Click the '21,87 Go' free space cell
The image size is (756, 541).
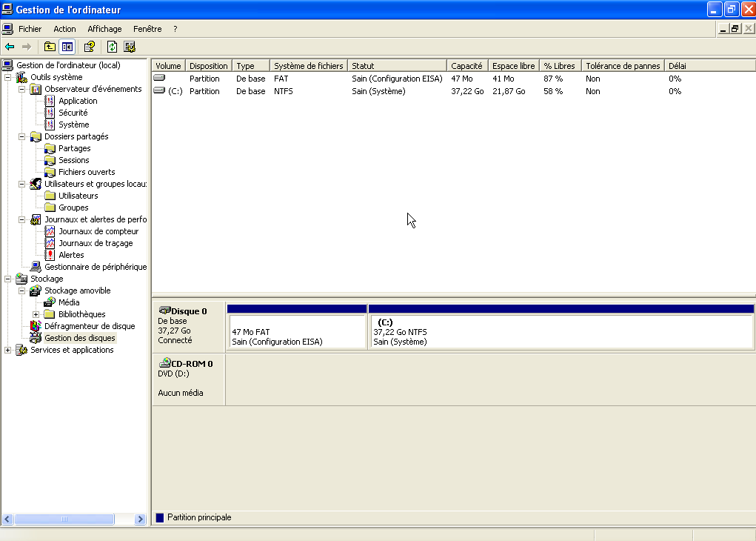(x=509, y=91)
